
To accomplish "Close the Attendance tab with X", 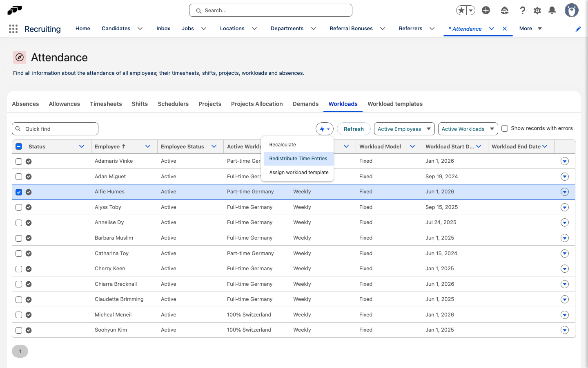I will pos(505,29).
